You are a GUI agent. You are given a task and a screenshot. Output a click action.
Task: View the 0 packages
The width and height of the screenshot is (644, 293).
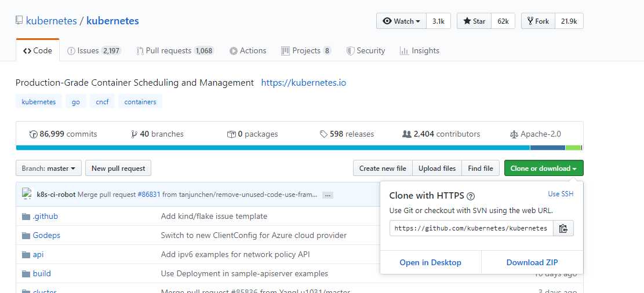(x=253, y=134)
